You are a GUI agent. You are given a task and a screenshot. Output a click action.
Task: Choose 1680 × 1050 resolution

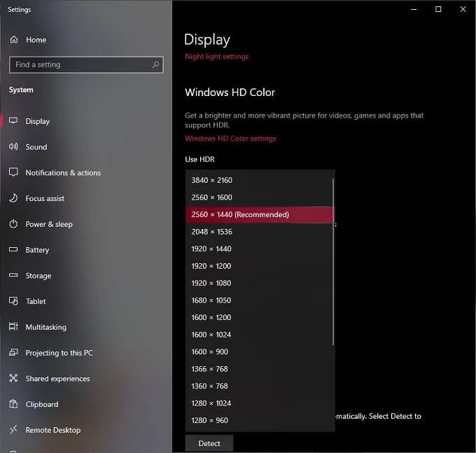coord(259,300)
